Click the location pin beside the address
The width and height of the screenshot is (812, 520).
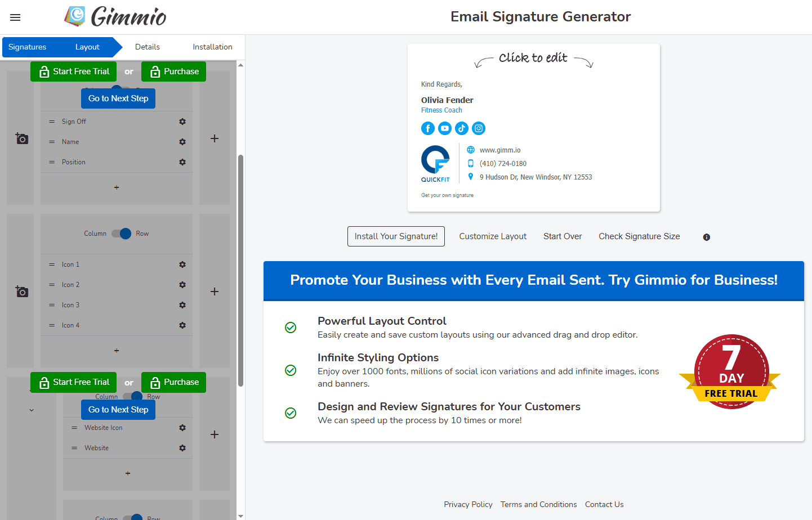tap(471, 177)
